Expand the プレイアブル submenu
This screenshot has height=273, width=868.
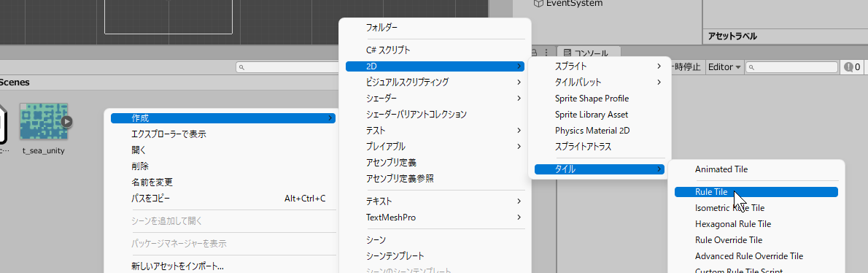click(435, 147)
